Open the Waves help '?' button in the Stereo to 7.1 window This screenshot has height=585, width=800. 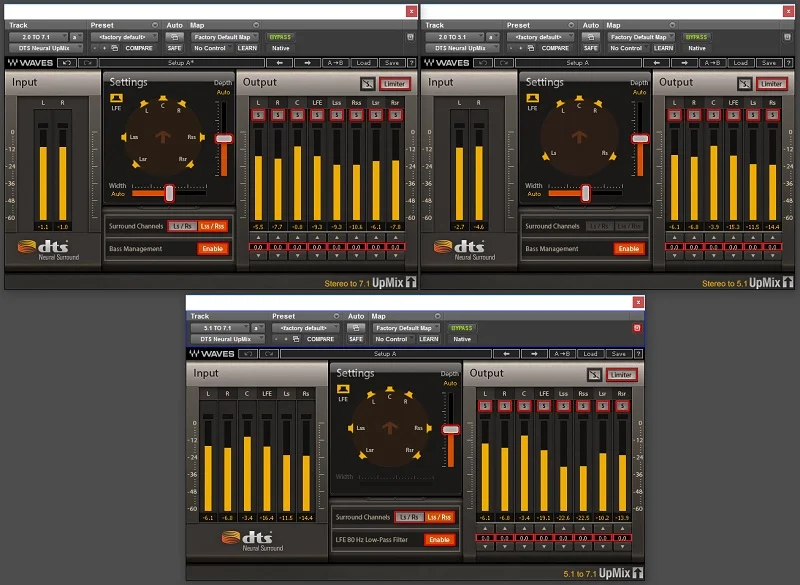click(412, 63)
